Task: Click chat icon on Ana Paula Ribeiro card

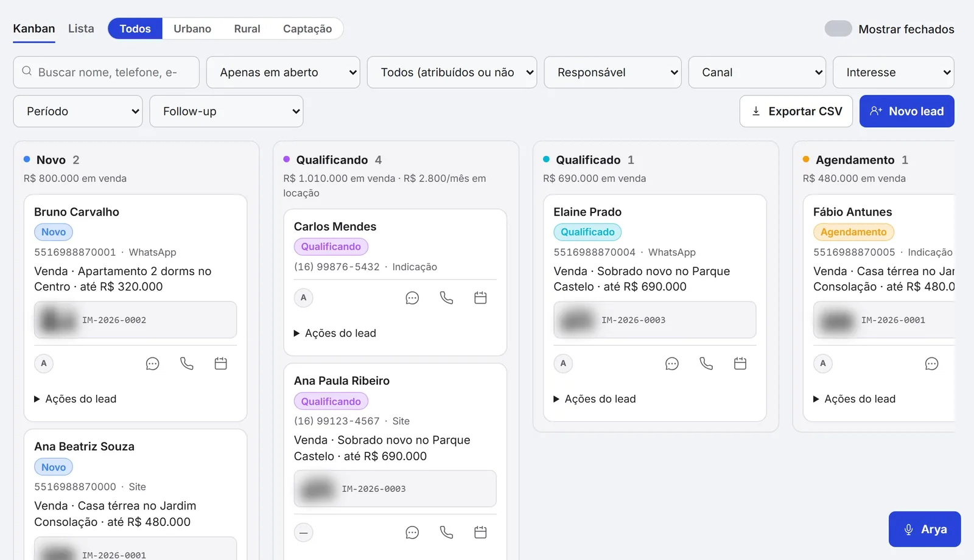Action: coord(412,533)
